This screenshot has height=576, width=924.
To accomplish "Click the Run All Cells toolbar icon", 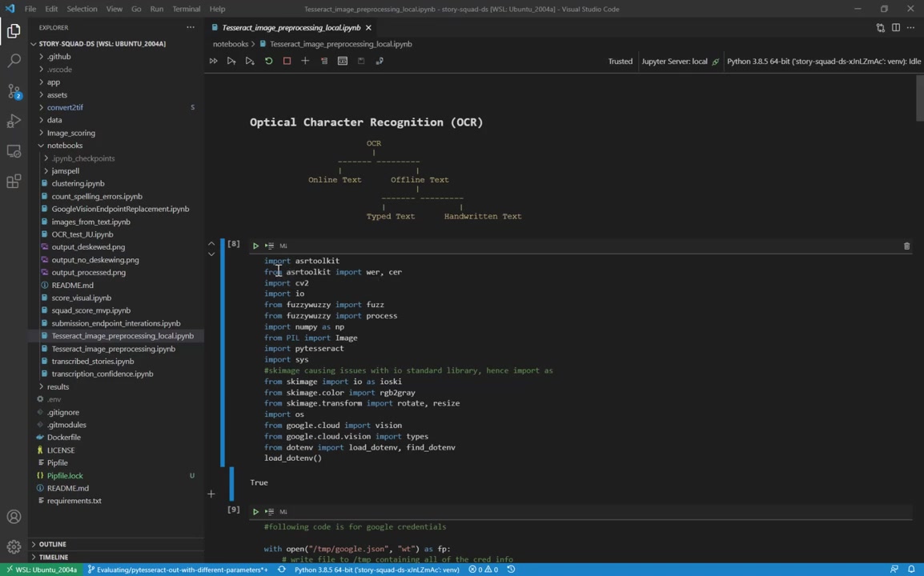I will click(x=213, y=61).
